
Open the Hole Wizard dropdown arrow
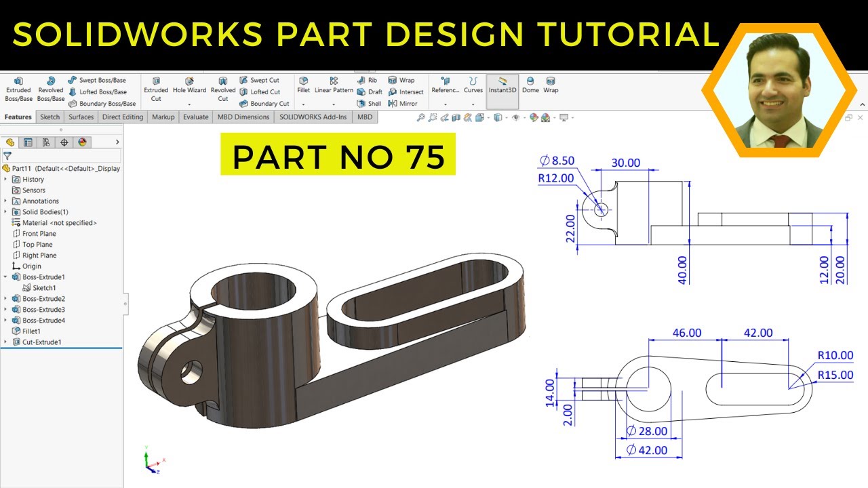(189, 104)
